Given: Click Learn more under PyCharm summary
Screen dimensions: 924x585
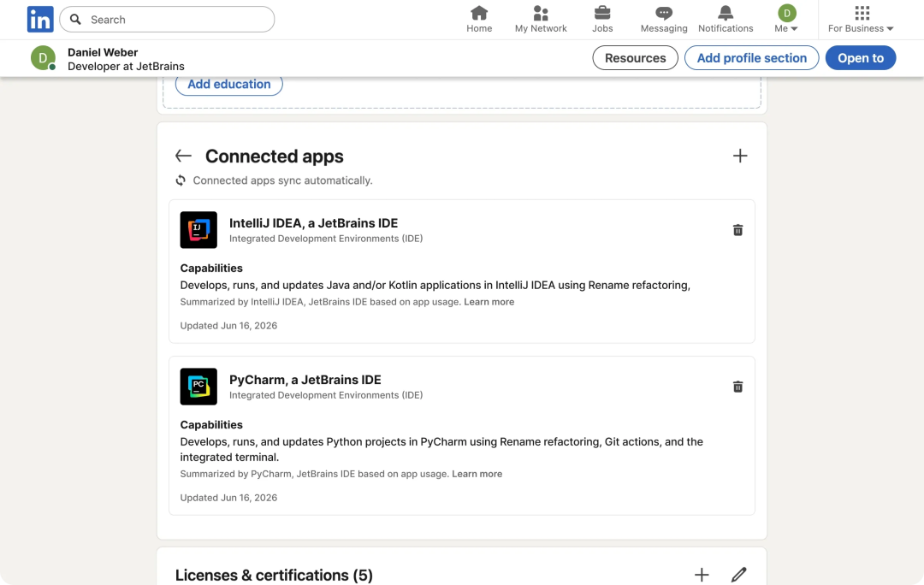Looking at the screenshot, I should [477, 475].
